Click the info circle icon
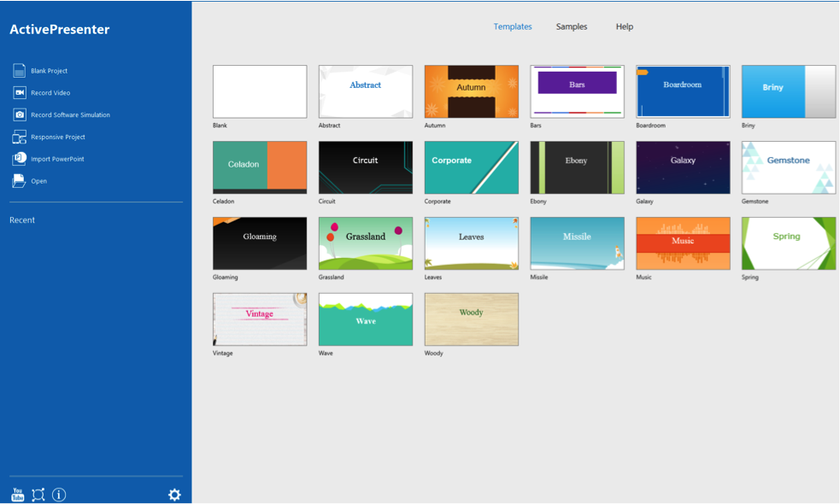The height and width of the screenshot is (504, 840). 59,495
